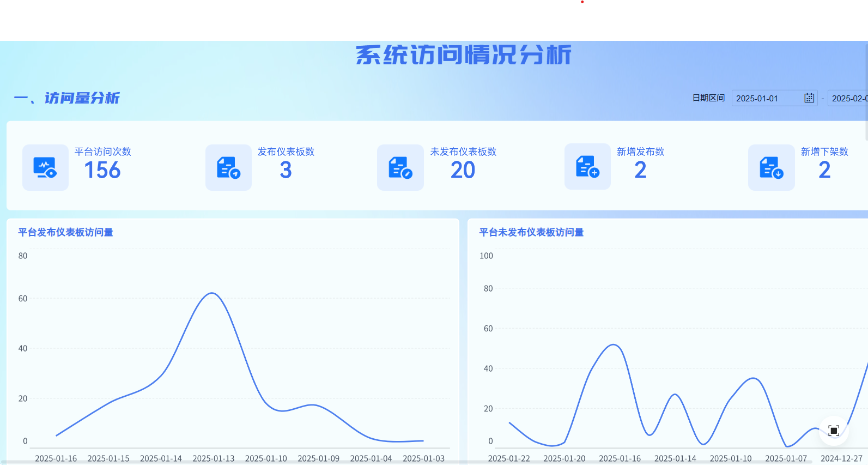
Task: Click the 系统访问情况分析 page title
Action: pos(464,55)
